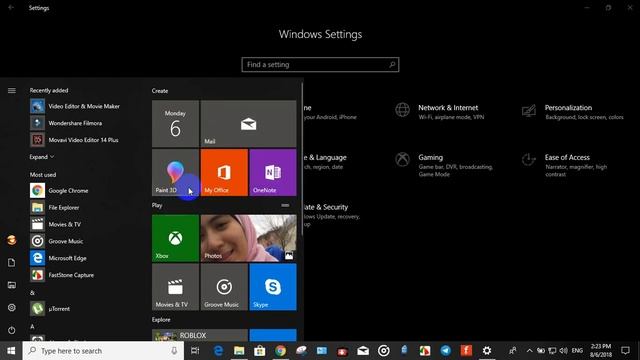Expand the Start menu hamburger
Image resolution: width=640 pixels, height=360 pixels.
11,91
